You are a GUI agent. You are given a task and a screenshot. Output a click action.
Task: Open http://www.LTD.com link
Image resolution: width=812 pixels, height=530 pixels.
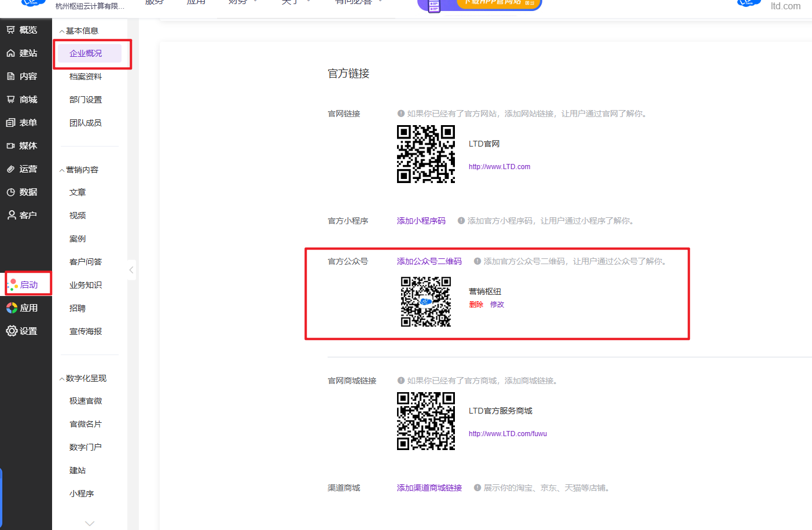[499, 167]
